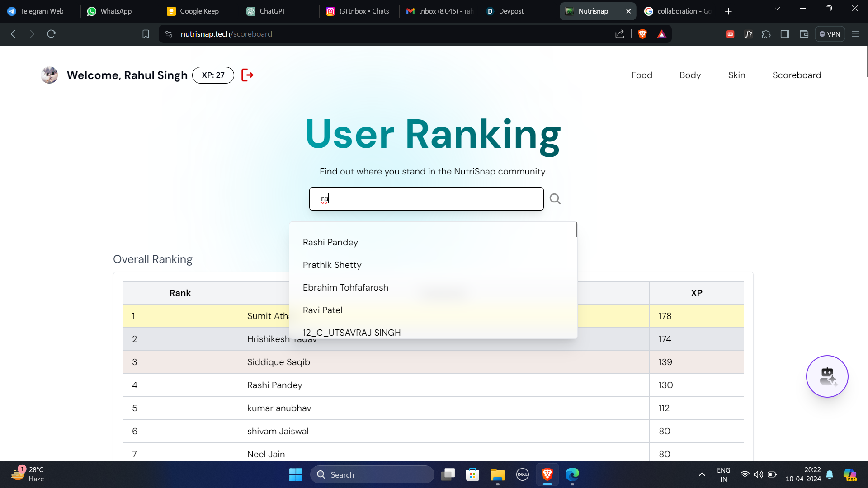Click the reload page icon
Image resolution: width=868 pixels, height=488 pixels.
point(51,34)
